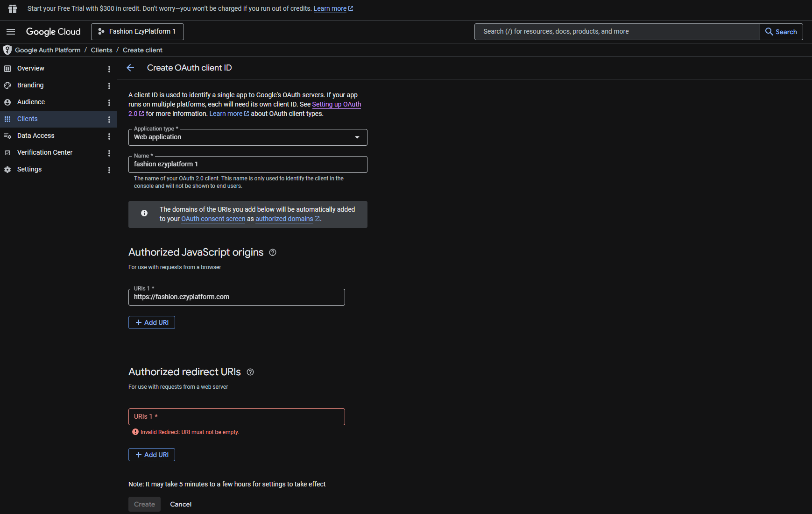
Task: Open three-dot menu for Overview
Action: click(109, 69)
